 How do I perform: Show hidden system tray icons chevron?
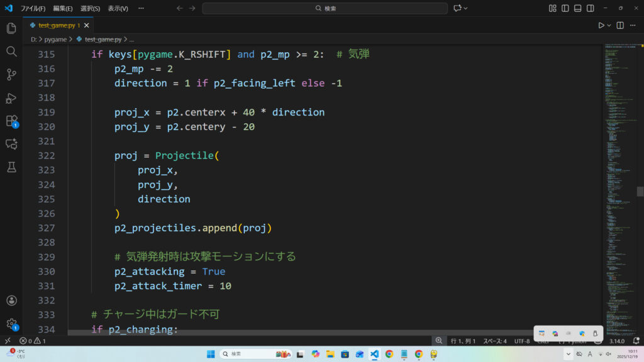[569, 354]
